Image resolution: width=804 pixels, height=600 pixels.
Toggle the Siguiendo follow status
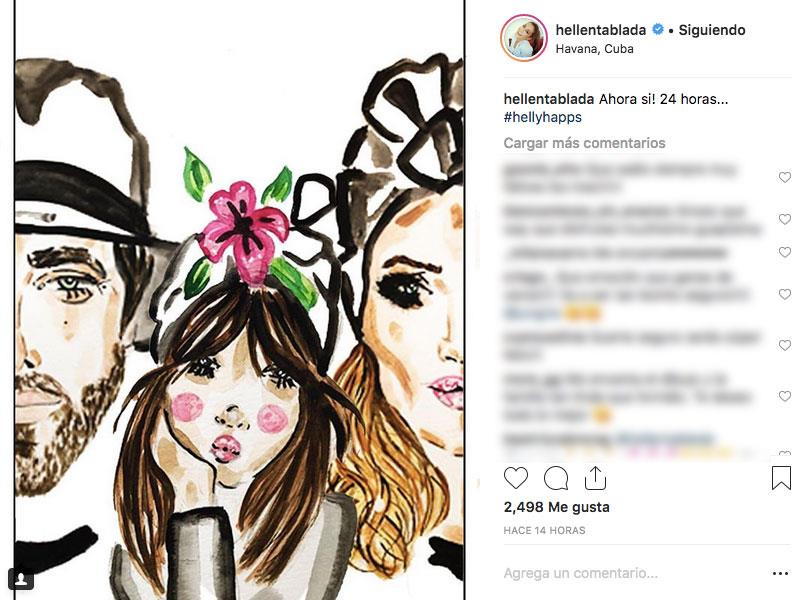(712, 30)
